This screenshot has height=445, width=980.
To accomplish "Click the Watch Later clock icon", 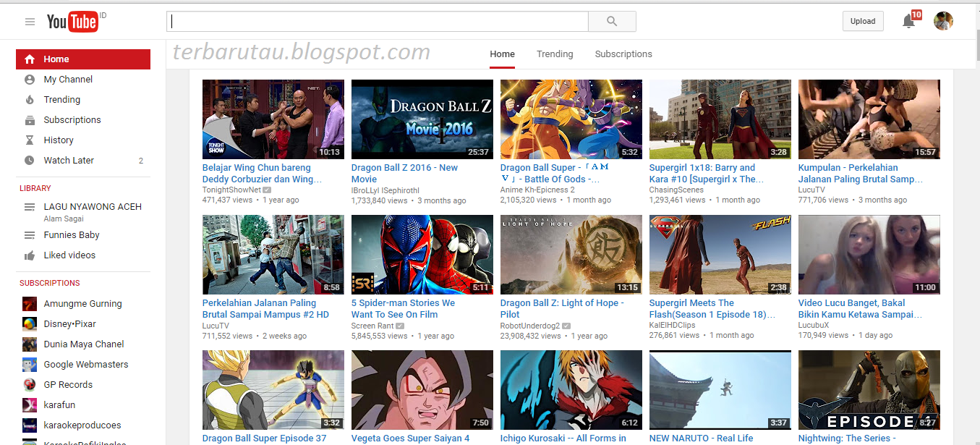I will pyautogui.click(x=30, y=161).
